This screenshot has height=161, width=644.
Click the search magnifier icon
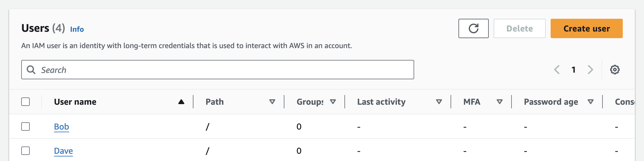31,70
